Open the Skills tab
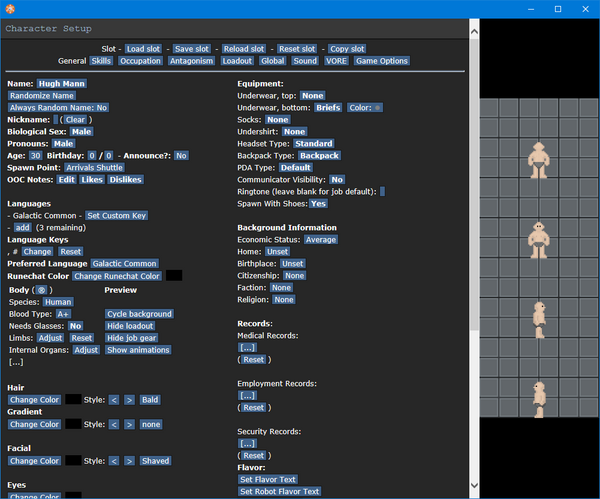The width and height of the screenshot is (600, 499). pyautogui.click(x=101, y=61)
